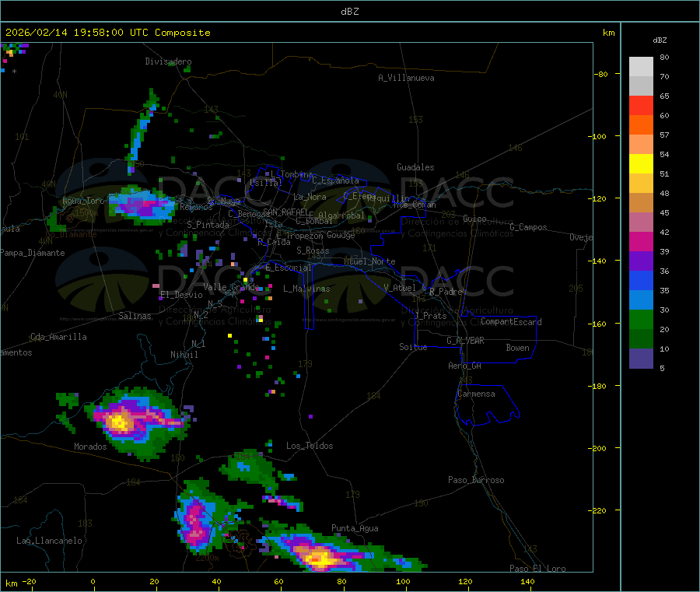Click the La_Nora label
Viewport: 700px width, 592px height.
pyautogui.click(x=310, y=197)
